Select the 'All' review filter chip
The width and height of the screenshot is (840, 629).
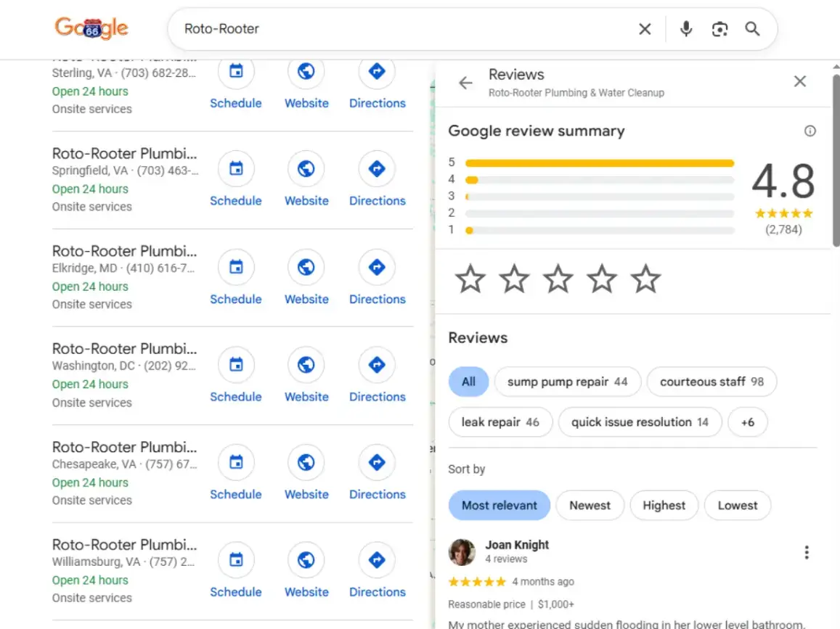point(468,382)
